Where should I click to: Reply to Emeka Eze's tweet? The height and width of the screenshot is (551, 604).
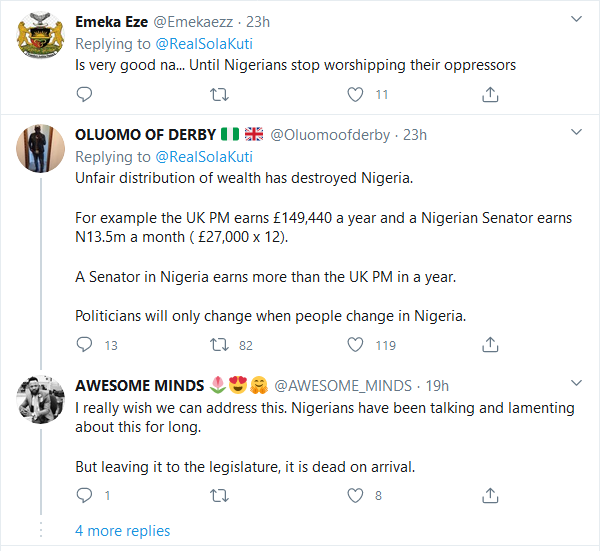coord(85,95)
